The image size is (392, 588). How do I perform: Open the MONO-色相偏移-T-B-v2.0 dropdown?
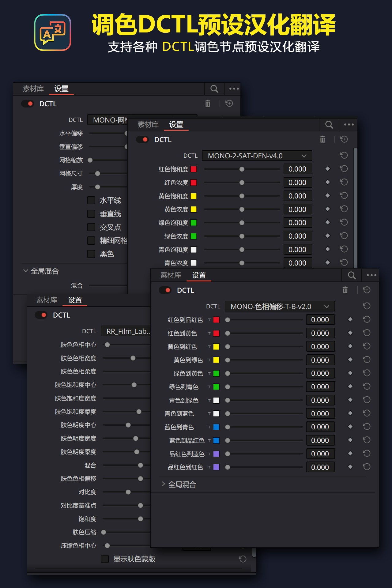pyautogui.click(x=280, y=306)
